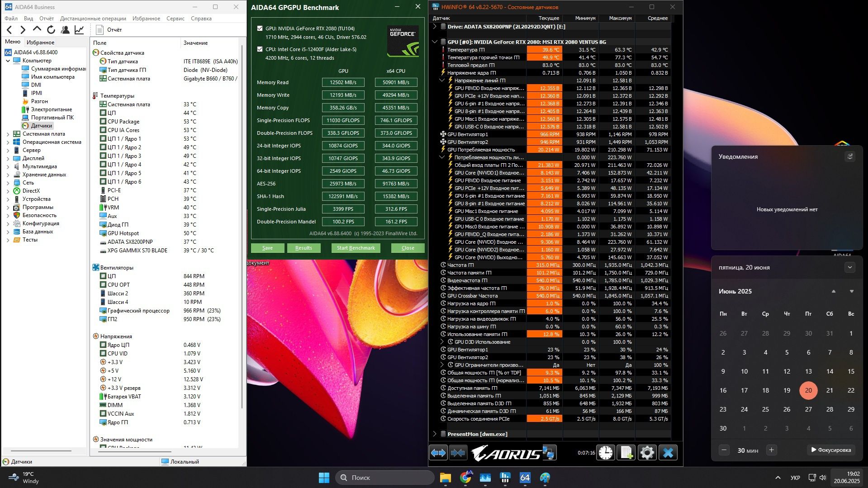
Task: Start focus session with Фокусировка
Action: click(831, 450)
